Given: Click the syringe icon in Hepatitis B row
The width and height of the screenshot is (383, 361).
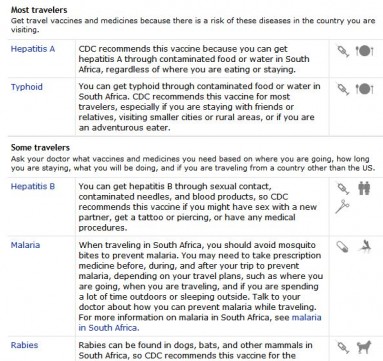Looking at the screenshot, I should (343, 188).
